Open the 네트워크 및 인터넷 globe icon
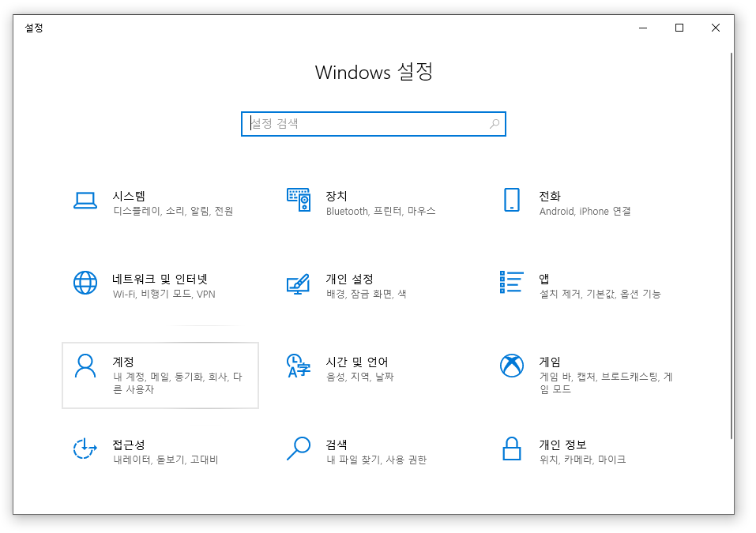The image size is (756, 533). tap(85, 283)
